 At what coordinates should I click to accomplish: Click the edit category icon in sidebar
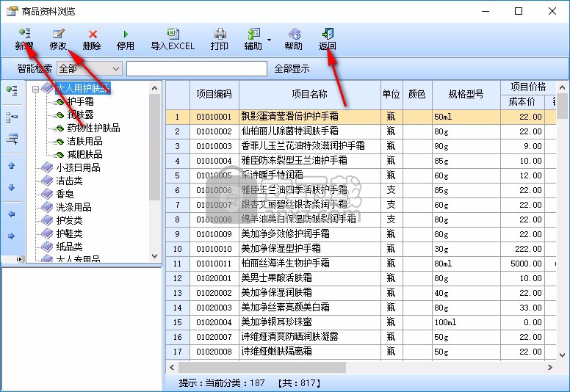[x=12, y=139]
